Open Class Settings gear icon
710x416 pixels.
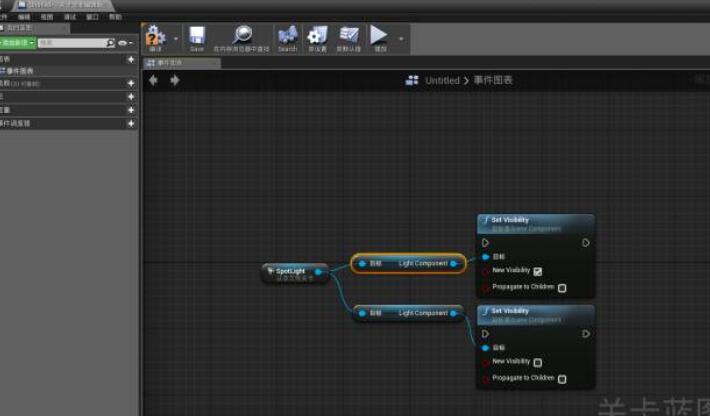pyautogui.click(x=318, y=37)
